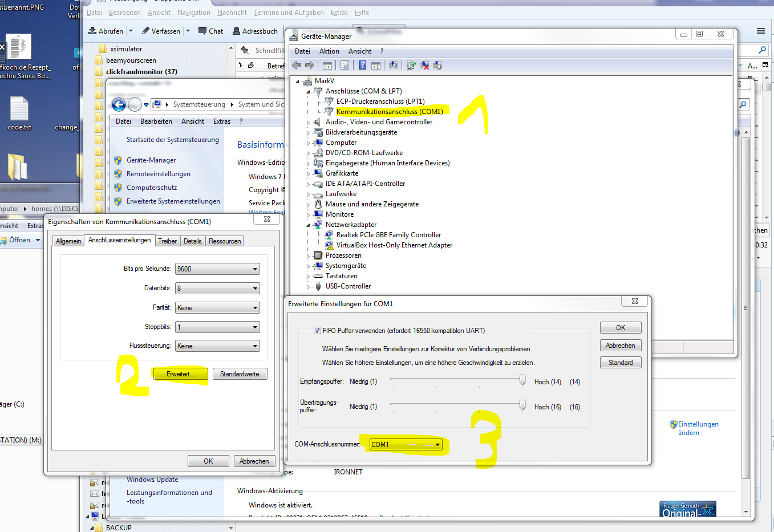This screenshot has width=774, height=532.
Task: Click the Abrufen mail icon button
Action: [106, 31]
